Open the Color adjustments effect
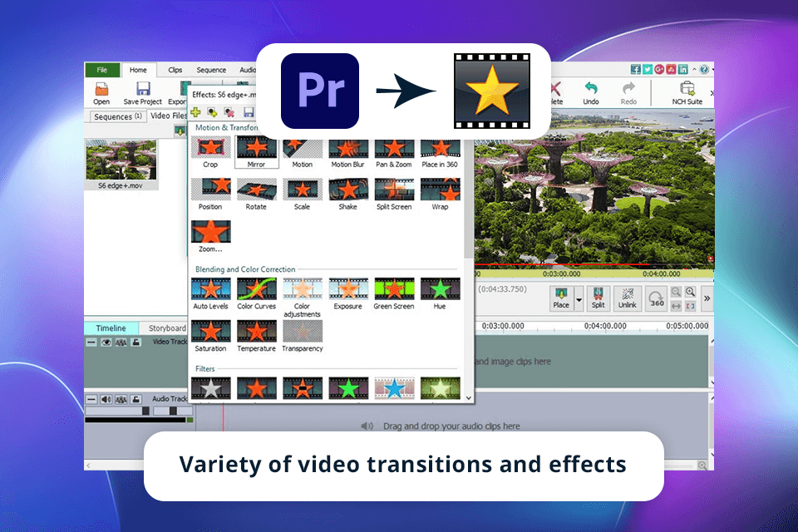Viewport: 798px width, 532px height. (303, 298)
